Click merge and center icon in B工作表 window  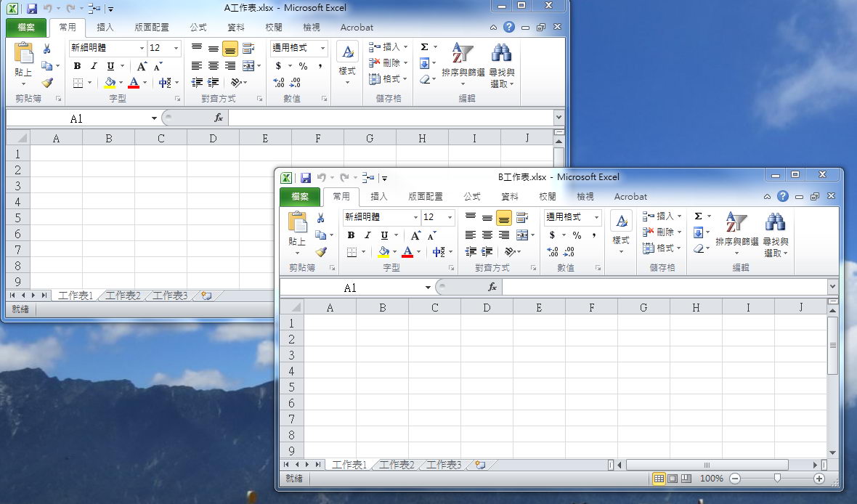pyautogui.click(x=522, y=235)
